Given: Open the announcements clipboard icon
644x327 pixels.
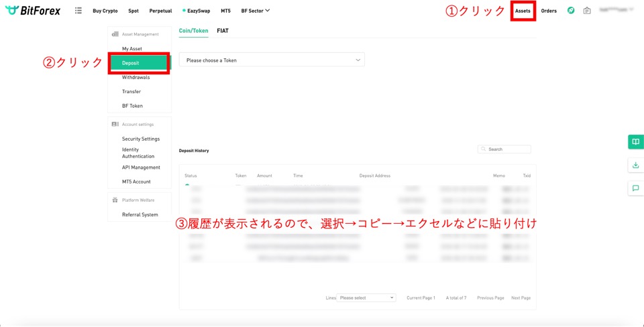Looking at the screenshot, I should pyautogui.click(x=587, y=11).
